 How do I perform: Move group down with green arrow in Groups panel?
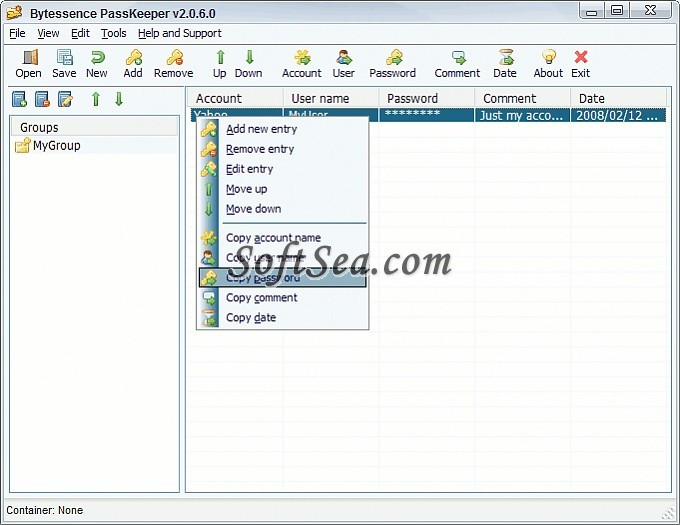(119, 99)
